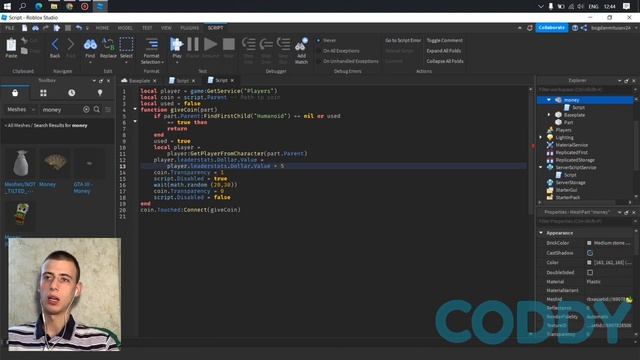Image resolution: width=640 pixels, height=360 pixels.
Task: Click Expand All Folds
Action: pyautogui.click(x=444, y=51)
